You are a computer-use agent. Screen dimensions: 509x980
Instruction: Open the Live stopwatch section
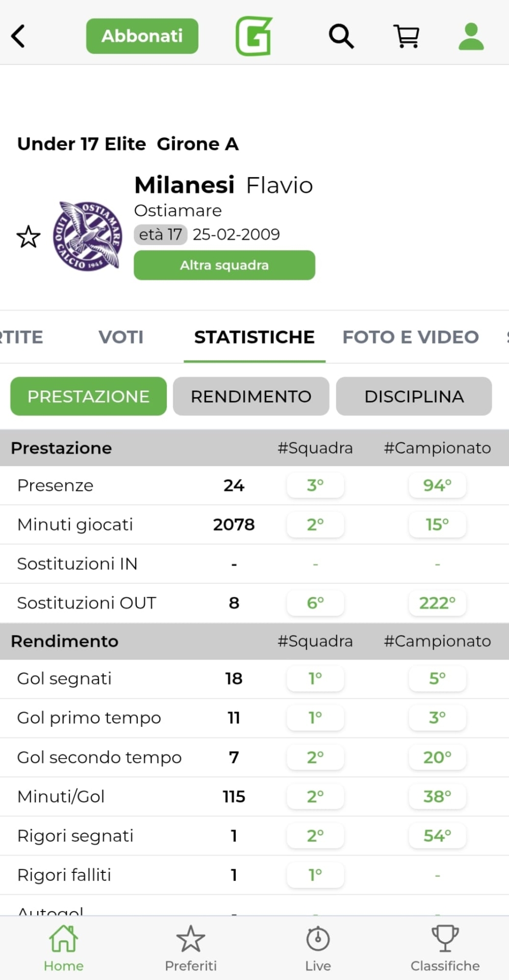tap(318, 948)
